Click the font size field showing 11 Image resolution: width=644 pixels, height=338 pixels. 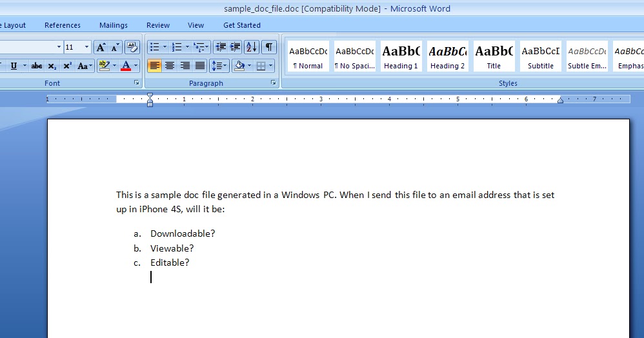[x=74, y=47]
